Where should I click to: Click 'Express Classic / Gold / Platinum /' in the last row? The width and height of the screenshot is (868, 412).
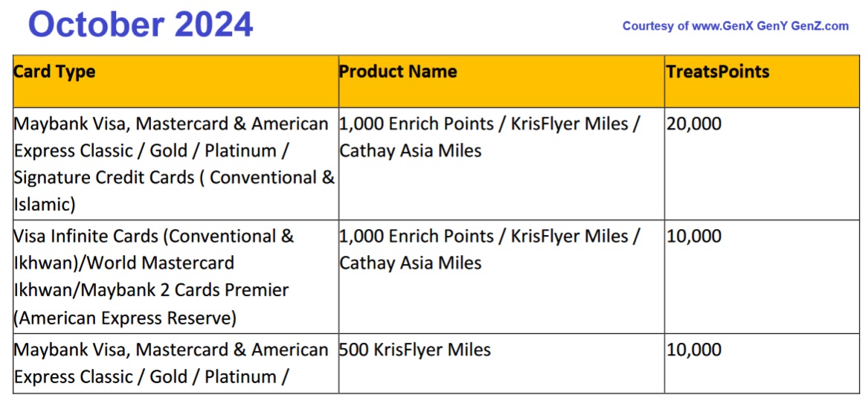click(x=151, y=377)
